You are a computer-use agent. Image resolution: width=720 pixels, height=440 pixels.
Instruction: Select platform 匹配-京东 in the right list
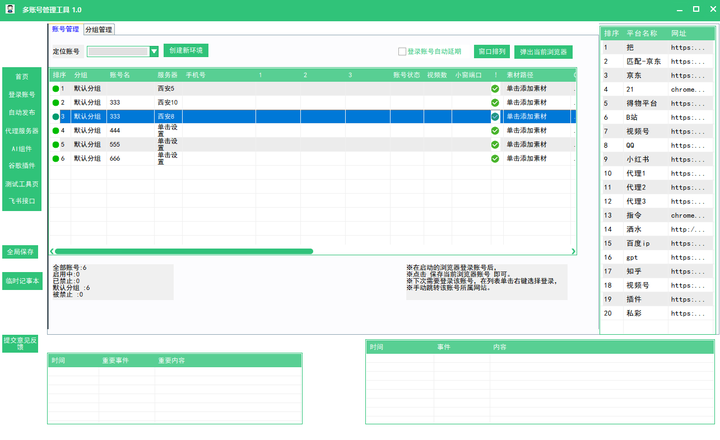658,62
